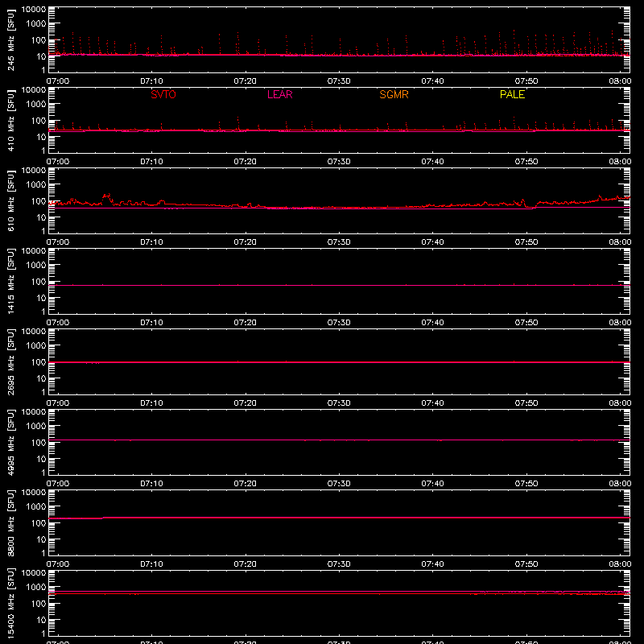Click the 10 tick label on the 8800 MHz axis
Image resolution: width=644 pixels, height=644 pixels.
(42, 539)
